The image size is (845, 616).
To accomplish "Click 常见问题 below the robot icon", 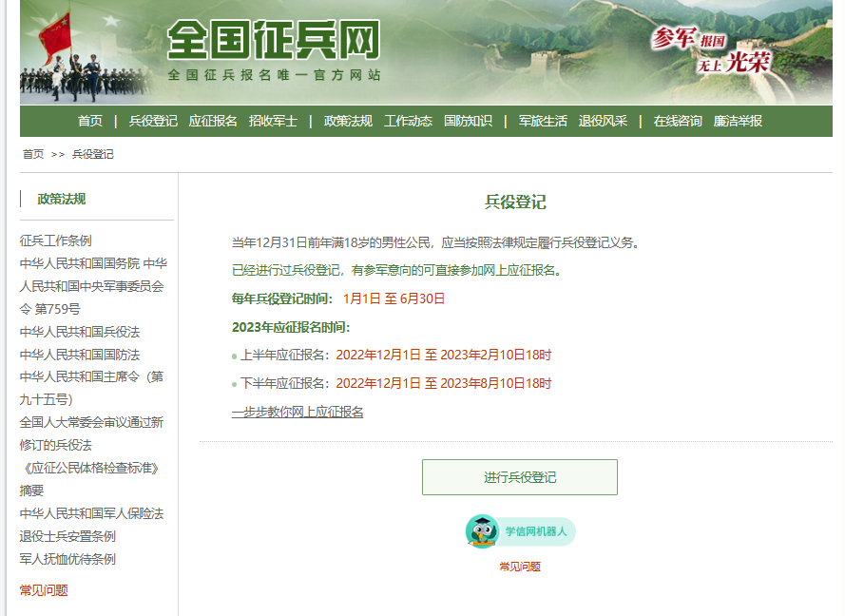I will point(520,567).
